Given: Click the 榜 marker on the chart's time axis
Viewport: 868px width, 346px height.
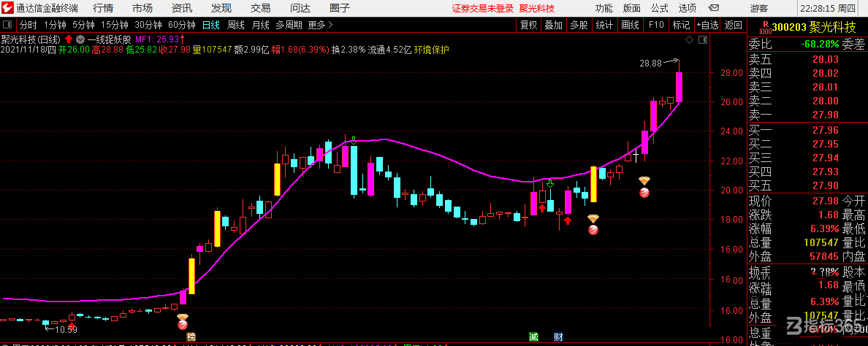Looking at the screenshot, I should click(x=191, y=337).
